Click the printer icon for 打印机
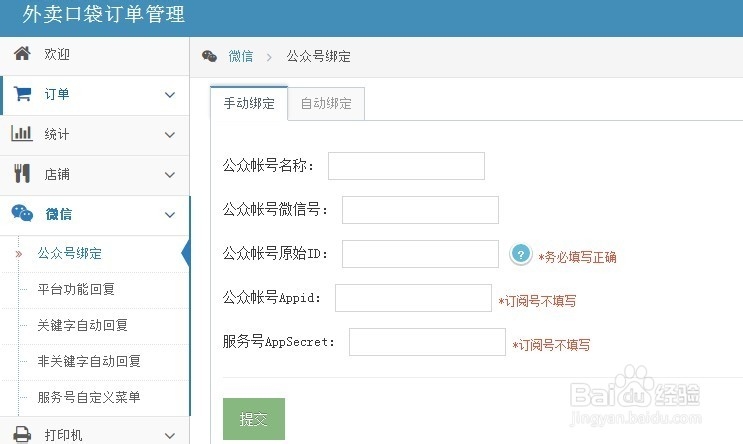This screenshot has height=444, width=743. click(21, 435)
